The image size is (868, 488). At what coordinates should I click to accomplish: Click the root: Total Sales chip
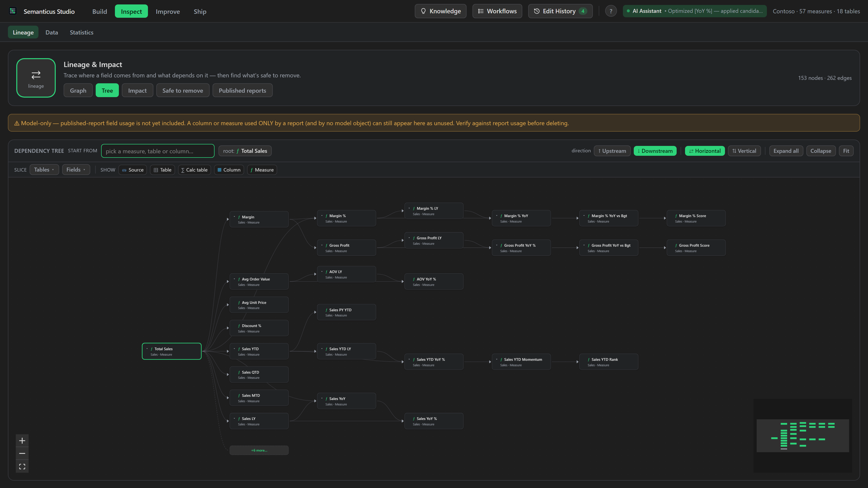[x=245, y=151]
